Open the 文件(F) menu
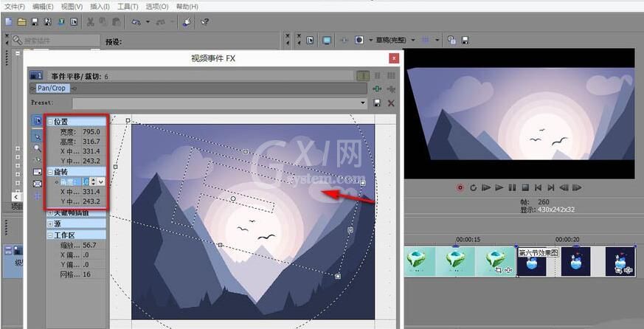 point(14,7)
